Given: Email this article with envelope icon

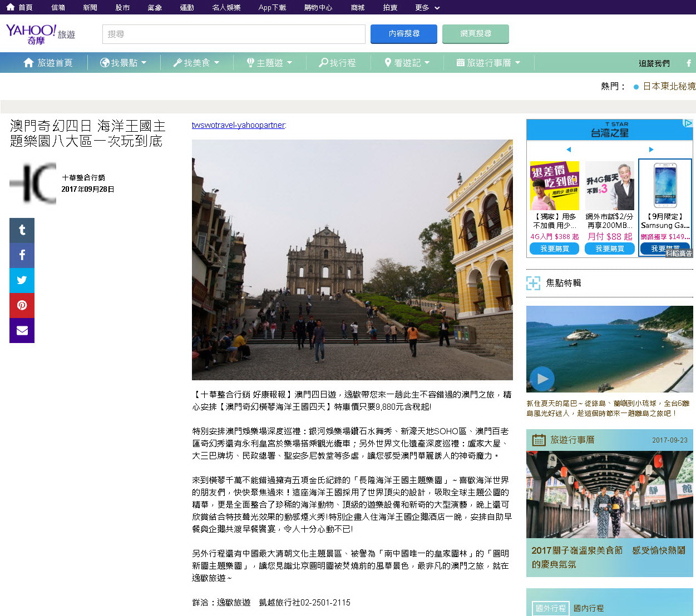Looking at the screenshot, I should 22,330.
